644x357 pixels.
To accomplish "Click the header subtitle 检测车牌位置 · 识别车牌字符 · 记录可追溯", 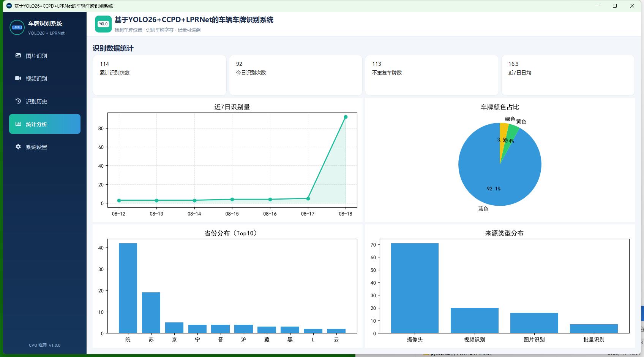I will point(158,30).
